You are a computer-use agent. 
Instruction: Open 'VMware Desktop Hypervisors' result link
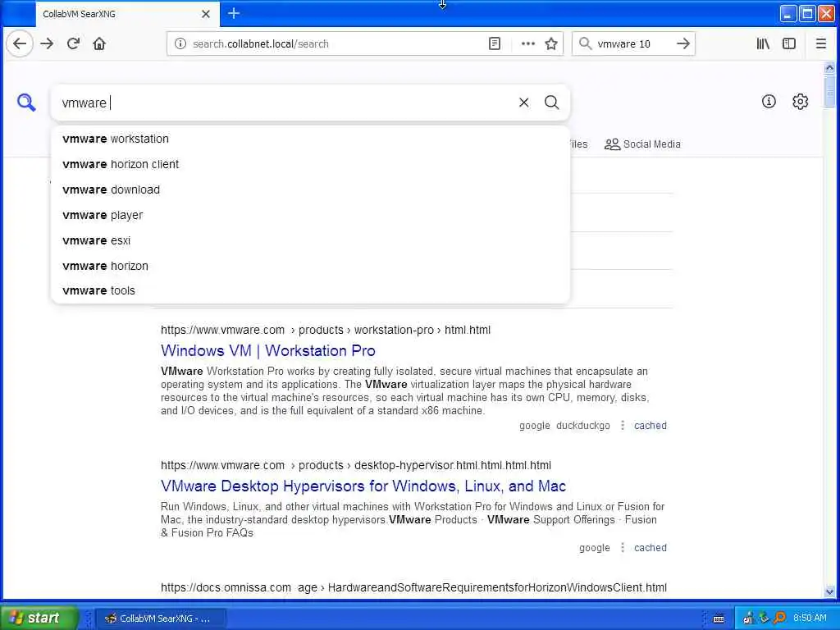point(363,486)
